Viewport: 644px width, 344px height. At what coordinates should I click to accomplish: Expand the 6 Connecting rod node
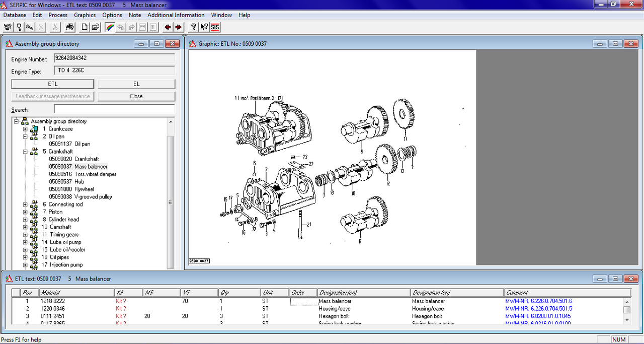[x=25, y=204]
